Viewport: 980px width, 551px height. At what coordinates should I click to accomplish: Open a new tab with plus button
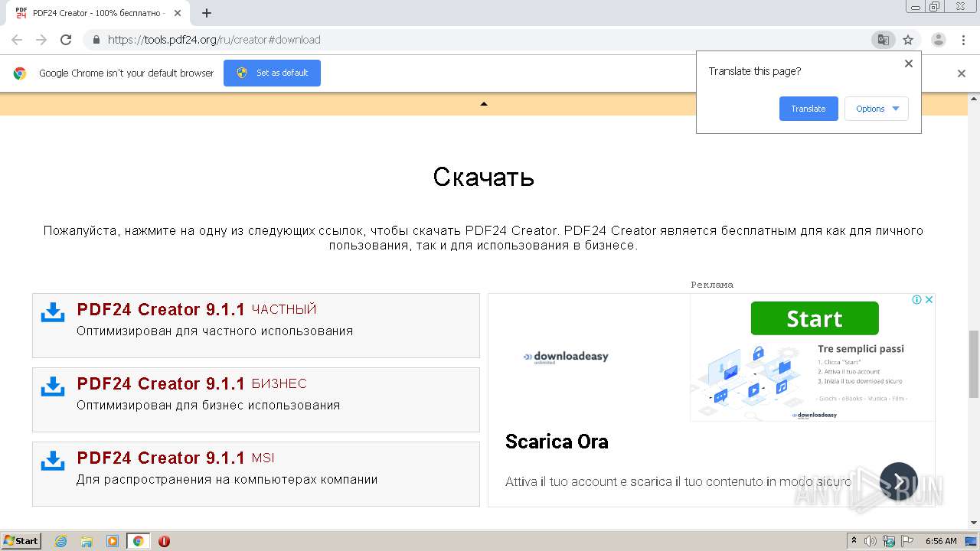207,13
